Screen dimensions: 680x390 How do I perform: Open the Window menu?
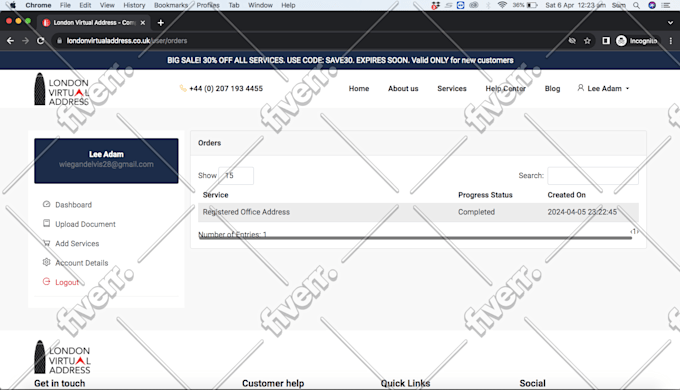point(260,5)
